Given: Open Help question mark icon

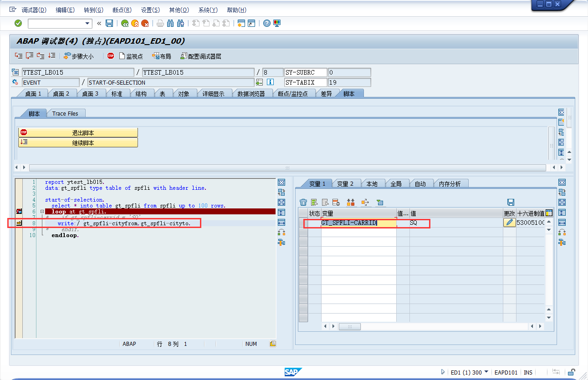Looking at the screenshot, I should 267,23.
